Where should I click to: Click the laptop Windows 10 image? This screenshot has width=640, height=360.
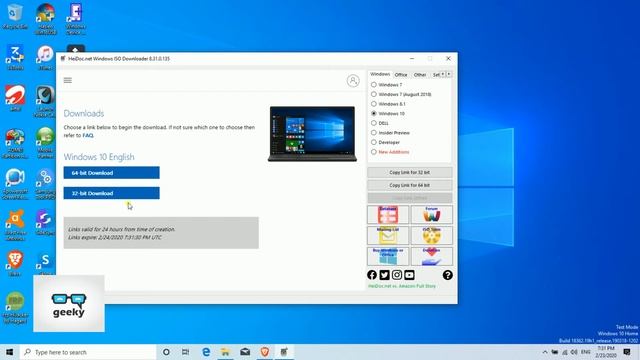pyautogui.click(x=312, y=134)
